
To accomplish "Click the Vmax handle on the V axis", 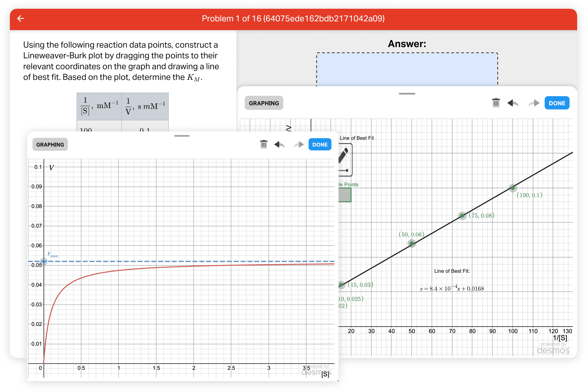I will pos(44,261).
